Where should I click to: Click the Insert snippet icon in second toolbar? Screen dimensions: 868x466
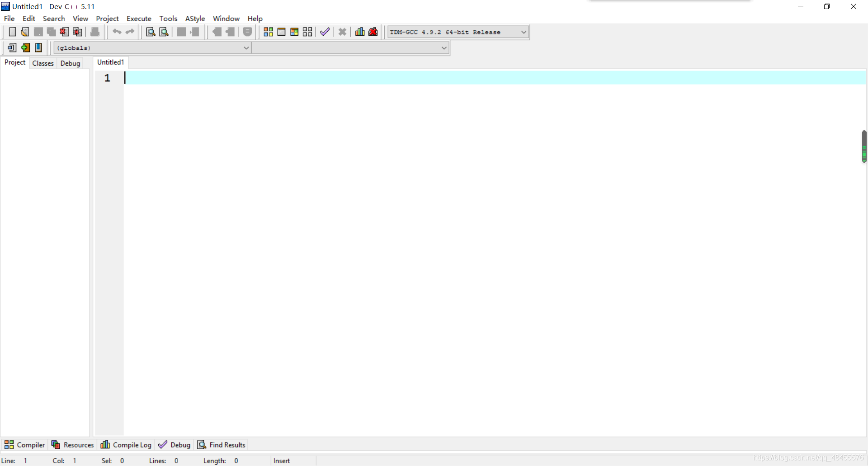[12, 48]
